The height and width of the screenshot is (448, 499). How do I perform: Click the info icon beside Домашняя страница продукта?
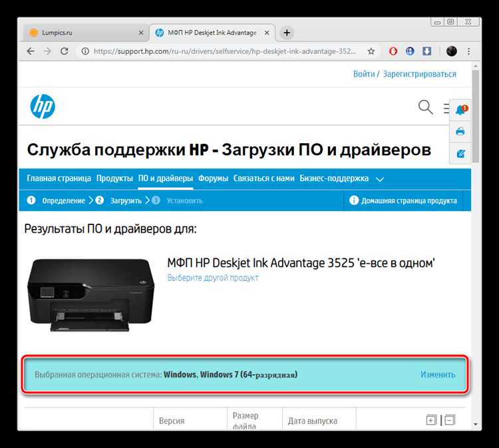pos(354,200)
